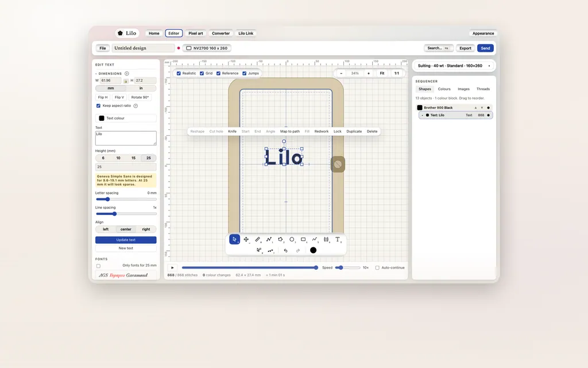Image resolution: width=588 pixels, height=368 pixels.
Task: Activate the four-arrow Move/Pan tool
Action: 246,239
